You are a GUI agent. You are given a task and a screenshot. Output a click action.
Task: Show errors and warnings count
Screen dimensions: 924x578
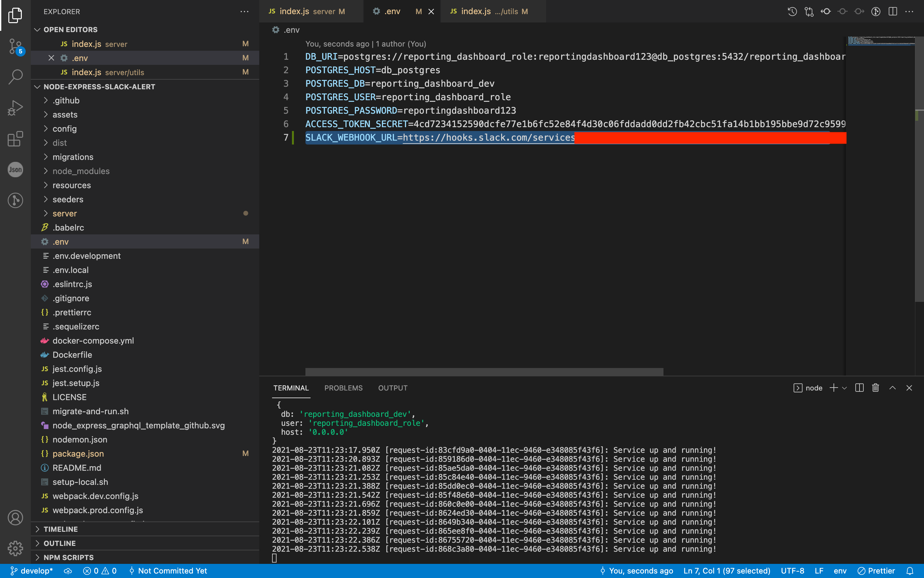[x=100, y=571]
